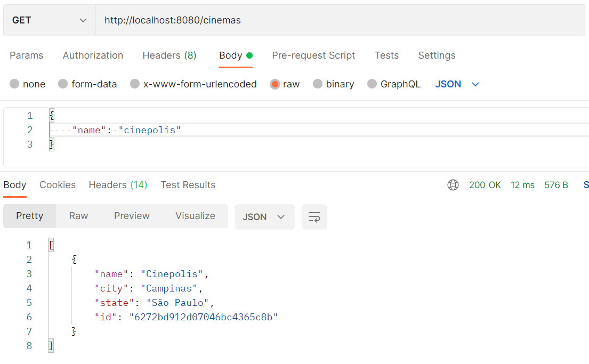Image resolution: width=589 pixels, height=364 pixels.
Task: Open the Save Response option
Action: (586, 185)
